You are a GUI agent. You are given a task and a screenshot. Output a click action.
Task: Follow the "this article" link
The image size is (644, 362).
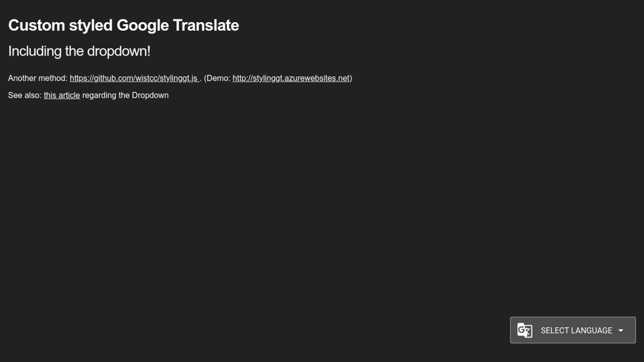pos(62,95)
